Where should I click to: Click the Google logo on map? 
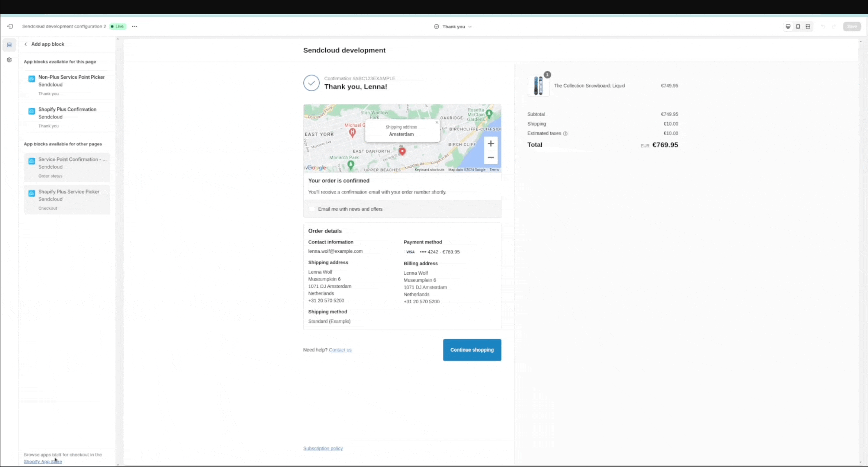point(316,168)
